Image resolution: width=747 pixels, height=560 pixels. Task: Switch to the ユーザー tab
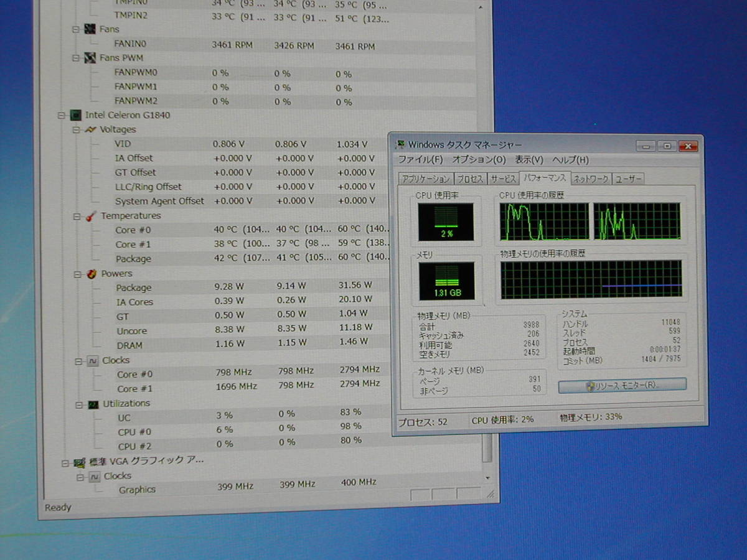(x=628, y=179)
